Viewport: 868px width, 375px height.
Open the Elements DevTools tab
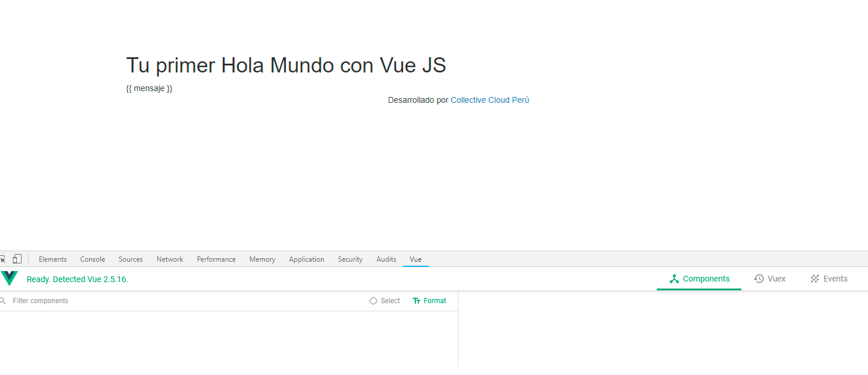click(52, 259)
